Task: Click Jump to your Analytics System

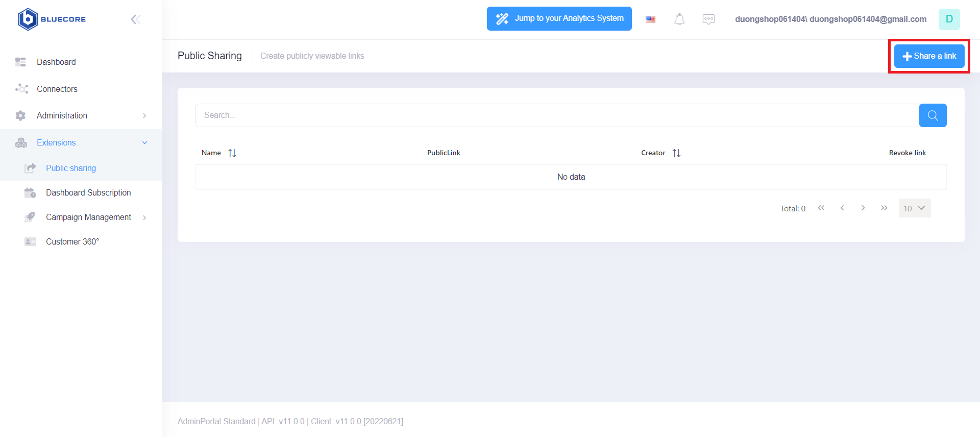Action: pos(559,19)
